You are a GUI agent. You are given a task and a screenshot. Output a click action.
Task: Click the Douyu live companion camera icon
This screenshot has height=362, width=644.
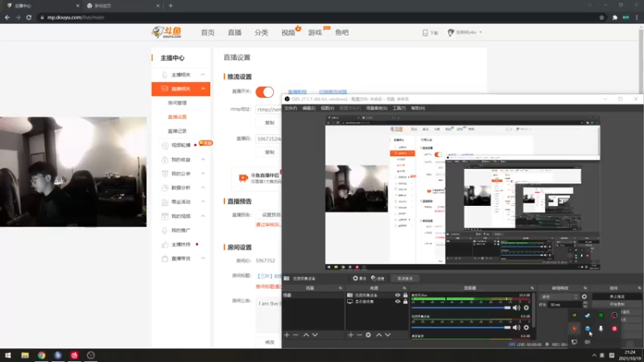click(243, 178)
